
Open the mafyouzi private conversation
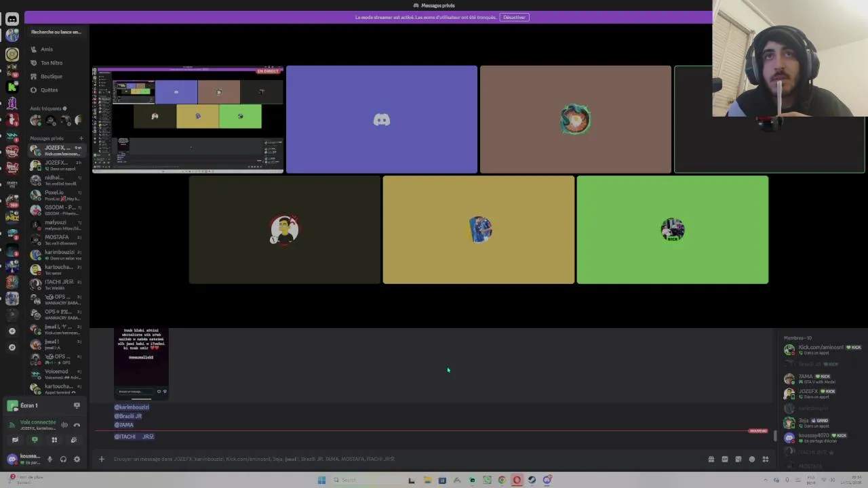[x=56, y=225]
